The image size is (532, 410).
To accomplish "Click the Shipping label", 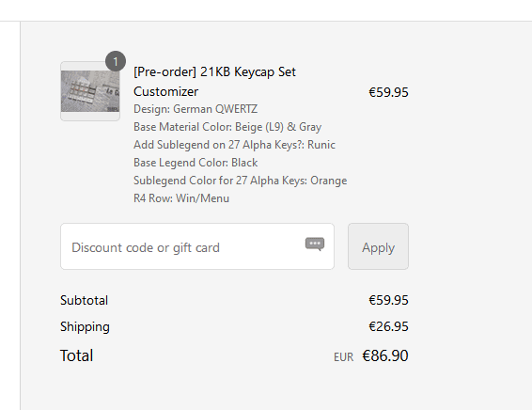I will pyautogui.click(x=85, y=327).
